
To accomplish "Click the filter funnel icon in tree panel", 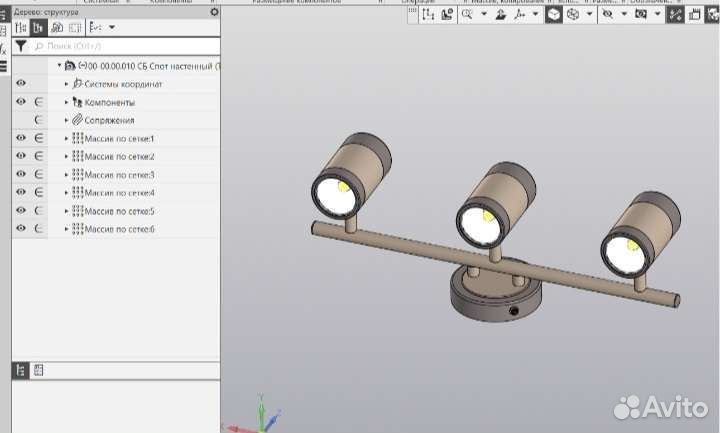I will (x=20, y=46).
